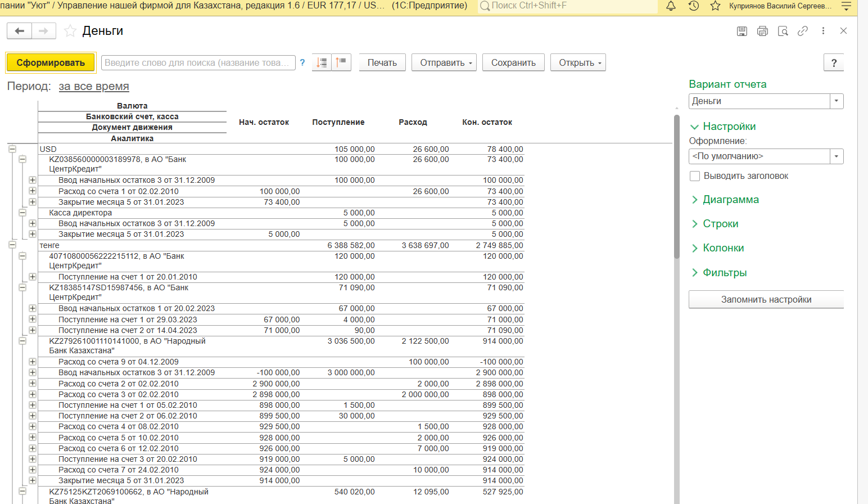Open the history clock icon
Viewport: 868px width, 504px height.
coord(694,6)
